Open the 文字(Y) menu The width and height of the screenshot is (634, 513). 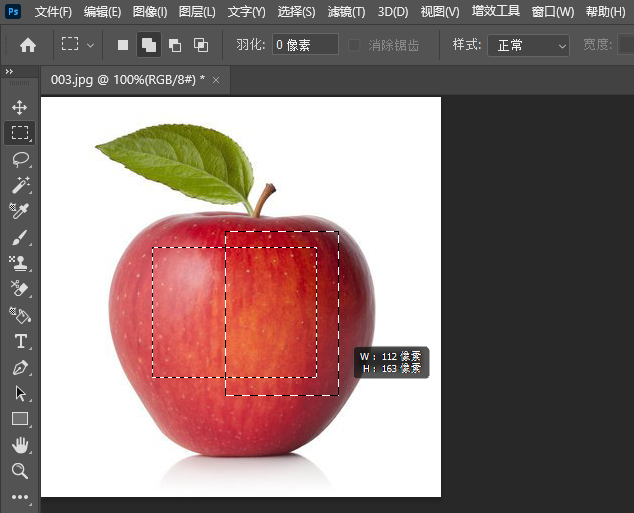click(246, 12)
